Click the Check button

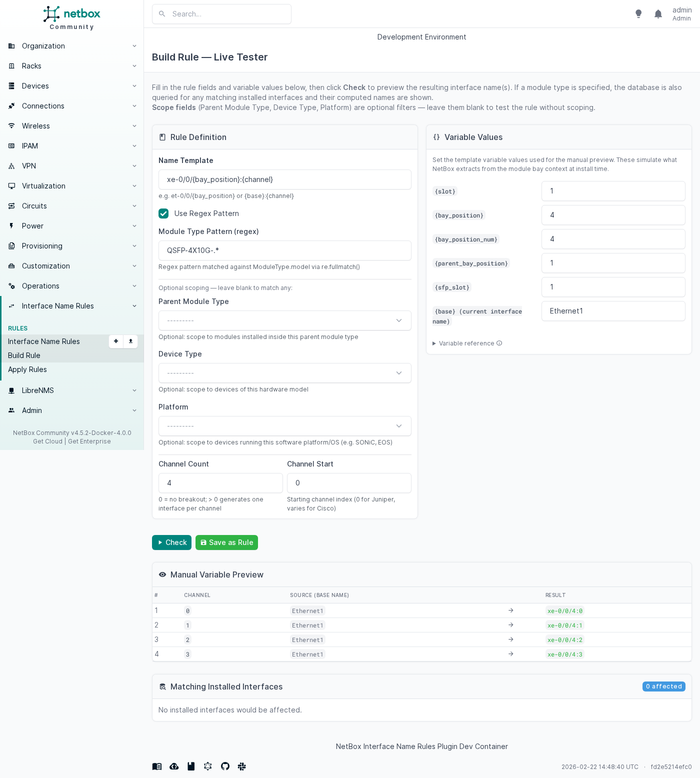pyautogui.click(x=171, y=542)
